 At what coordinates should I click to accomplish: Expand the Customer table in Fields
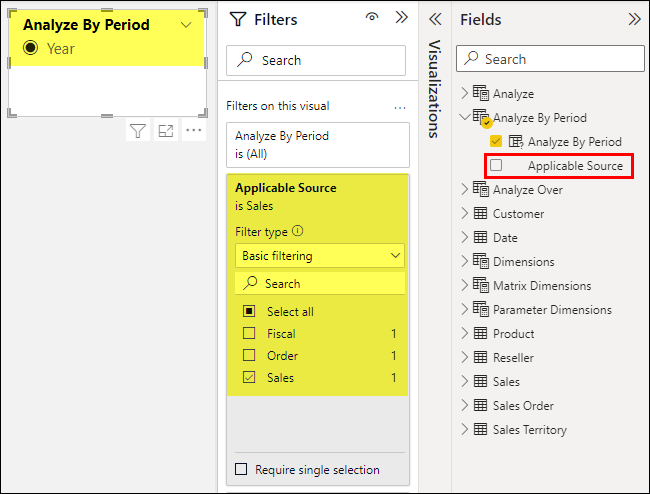464,214
